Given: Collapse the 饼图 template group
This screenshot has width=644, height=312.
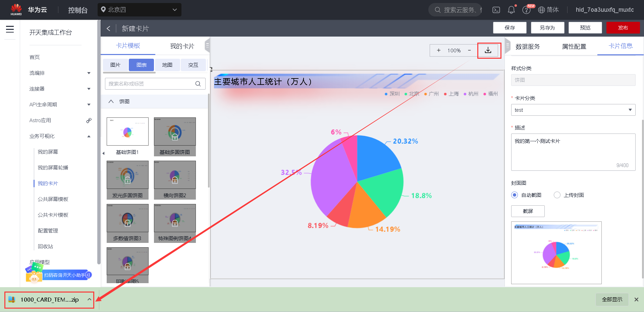Looking at the screenshot, I should tap(111, 101).
